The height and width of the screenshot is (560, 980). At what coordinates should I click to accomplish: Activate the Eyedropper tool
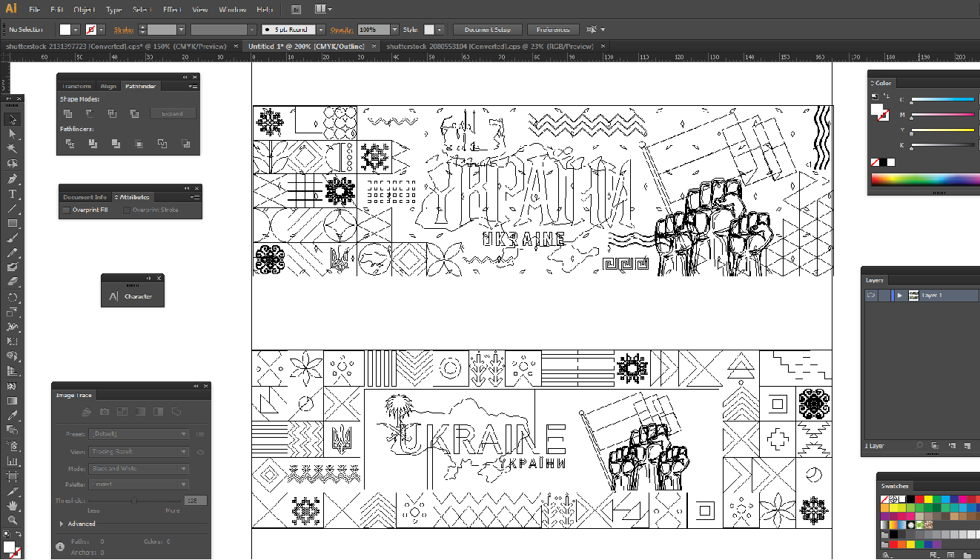coord(13,415)
